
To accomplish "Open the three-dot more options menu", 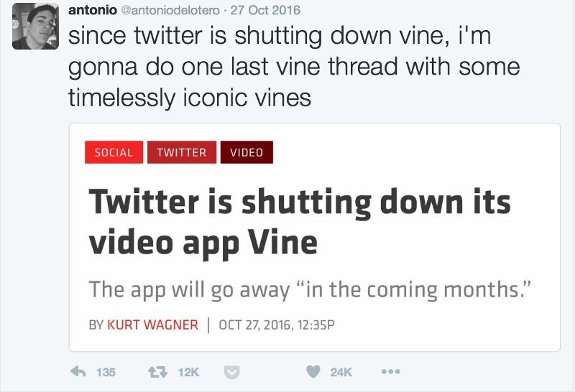I will [x=390, y=372].
